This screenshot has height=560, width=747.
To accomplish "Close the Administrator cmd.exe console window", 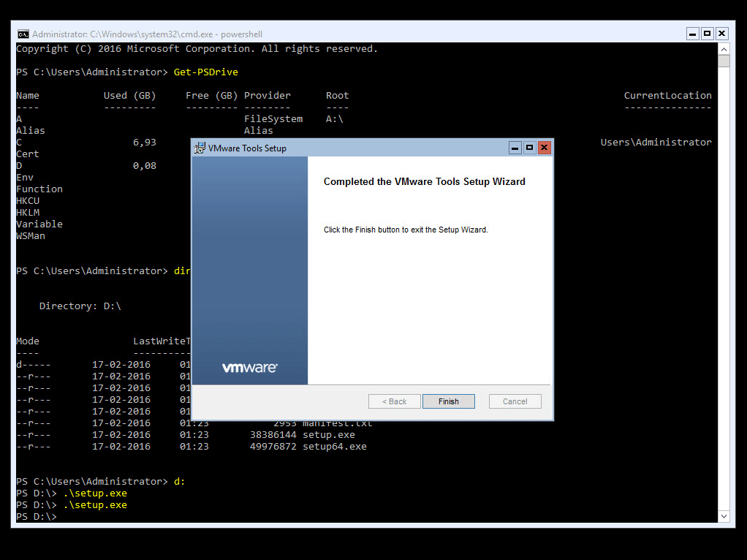I will click(x=722, y=34).
